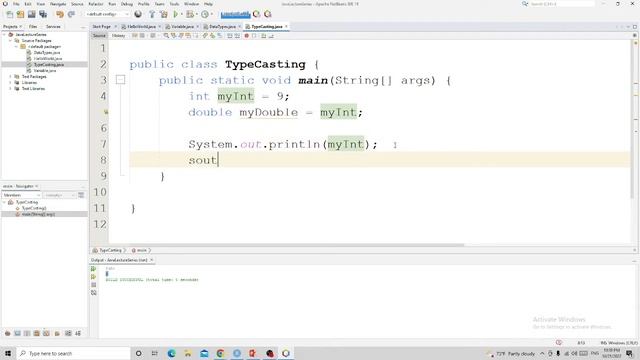Click the Stop icon in Output panel
This screenshot has width=640, height=360.
click(x=93, y=285)
